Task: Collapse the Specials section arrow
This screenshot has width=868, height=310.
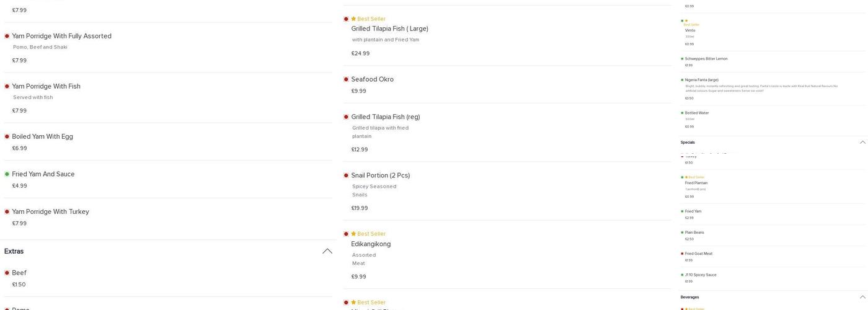Action: [862, 143]
